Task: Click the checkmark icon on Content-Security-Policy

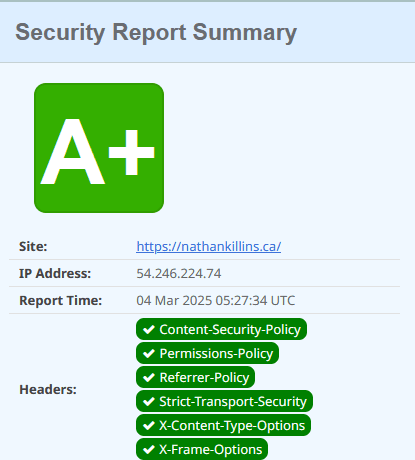Action: pyautogui.click(x=149, y=329)
